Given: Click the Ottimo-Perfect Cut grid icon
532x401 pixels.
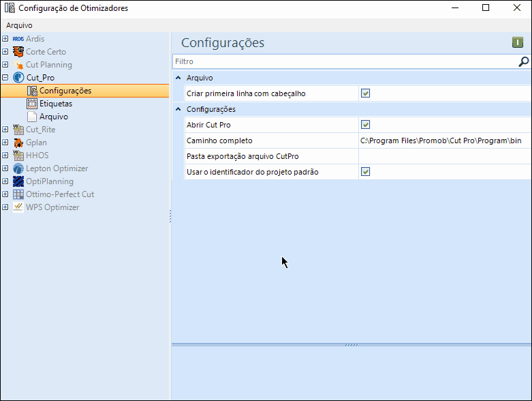Looking at the screenshot, I should (x=18, y=194).
